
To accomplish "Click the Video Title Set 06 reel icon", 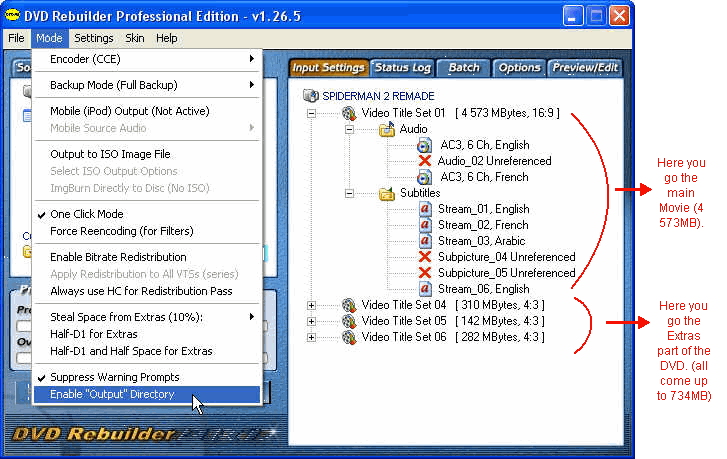I will tap(349, 337).
